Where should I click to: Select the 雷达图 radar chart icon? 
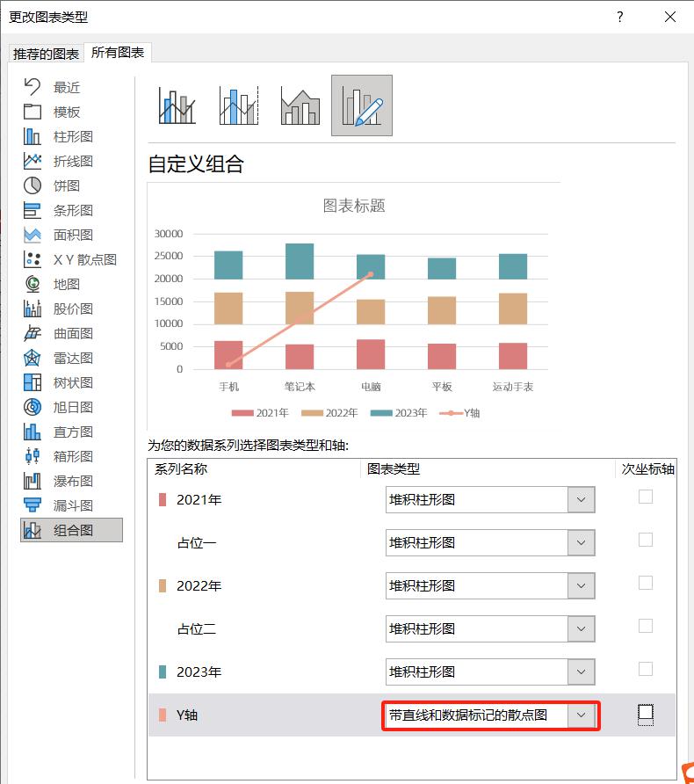coord(33,358)
